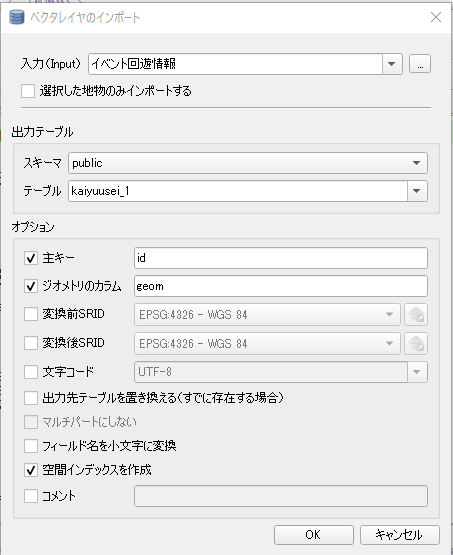
Task: Click the browse (...) button beside the input layer
Action: pyautogui.click(x=420, y=64)
